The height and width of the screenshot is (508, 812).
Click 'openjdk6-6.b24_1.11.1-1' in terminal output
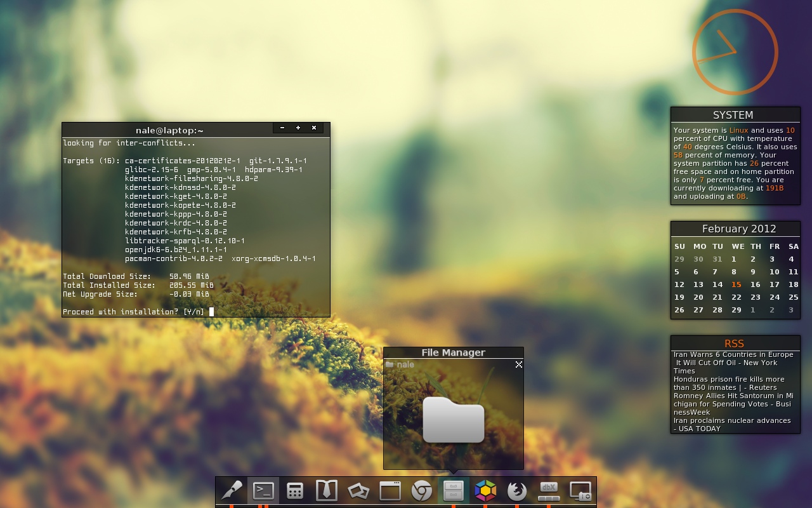click(x=176, y=250)
